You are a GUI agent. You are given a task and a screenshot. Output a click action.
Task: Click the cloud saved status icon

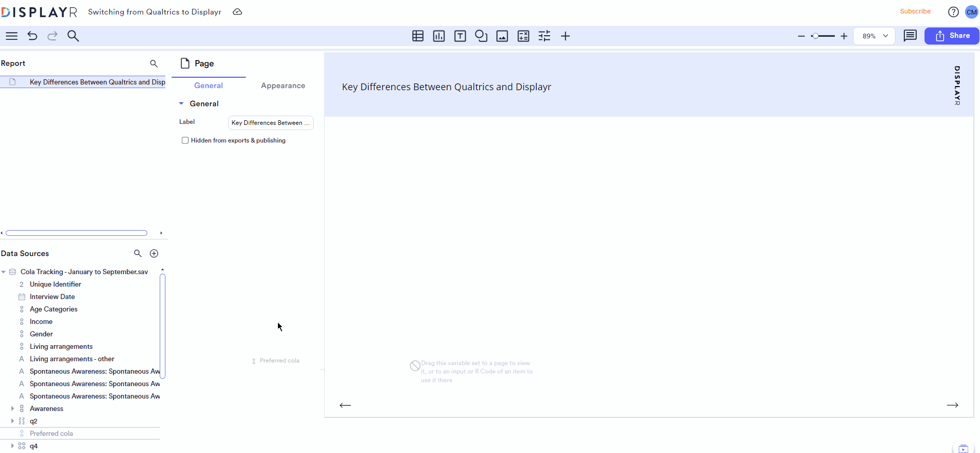coord(237,11)
